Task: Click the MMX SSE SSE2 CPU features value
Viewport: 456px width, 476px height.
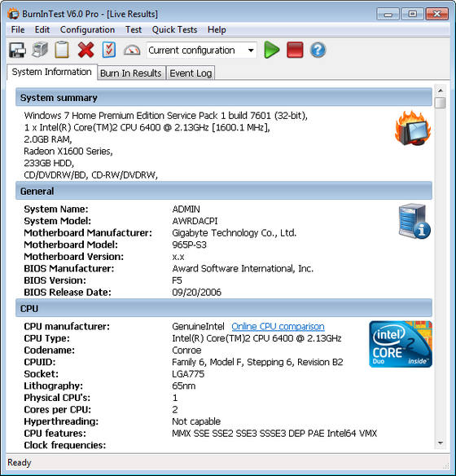Action: [x=274, y=433]
